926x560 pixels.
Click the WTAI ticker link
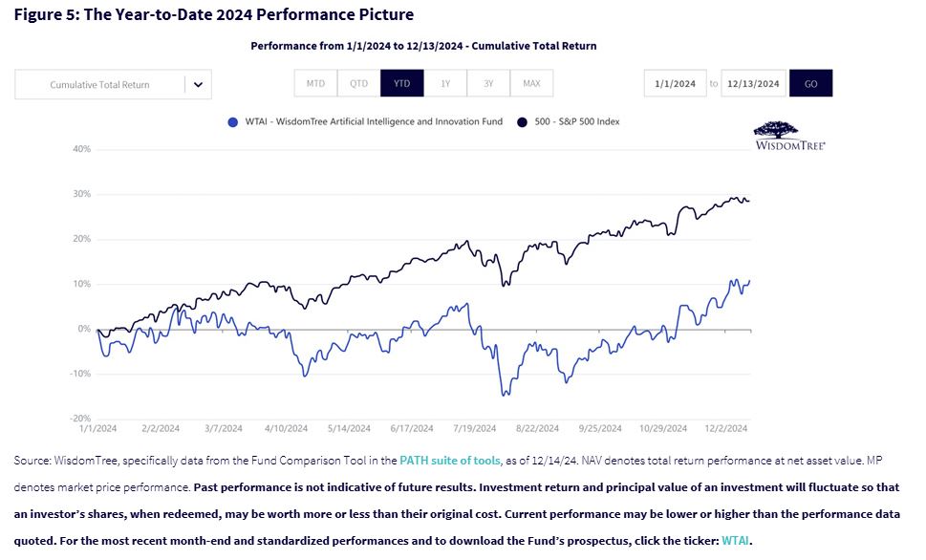click(736, 540)
